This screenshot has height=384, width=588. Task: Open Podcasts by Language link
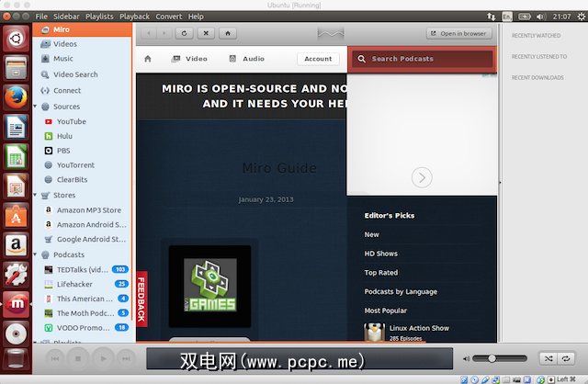click(x=401, y=292)
